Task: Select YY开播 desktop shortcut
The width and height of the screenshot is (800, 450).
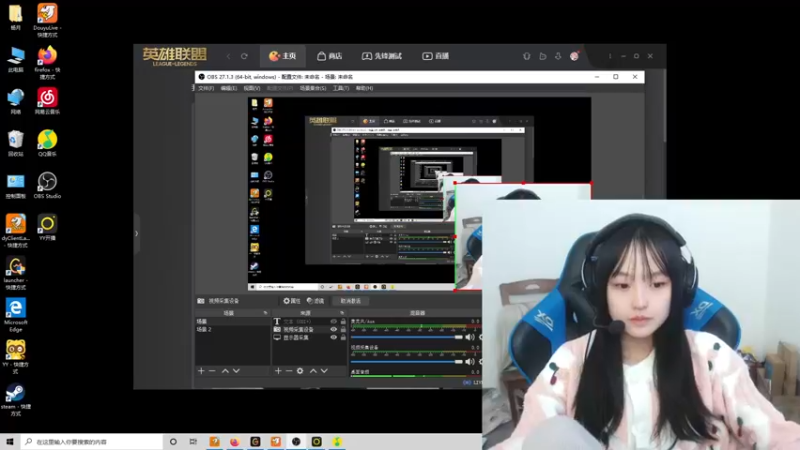Action: [47, 227]
